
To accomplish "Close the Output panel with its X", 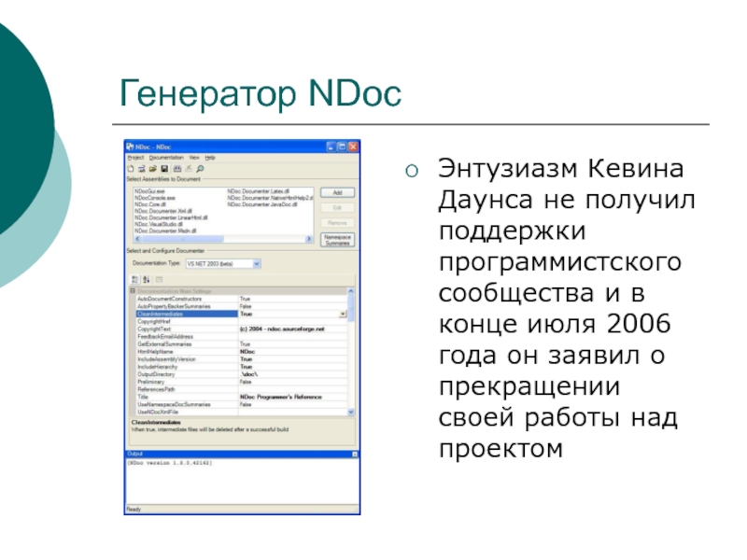I will coord(355,455).
